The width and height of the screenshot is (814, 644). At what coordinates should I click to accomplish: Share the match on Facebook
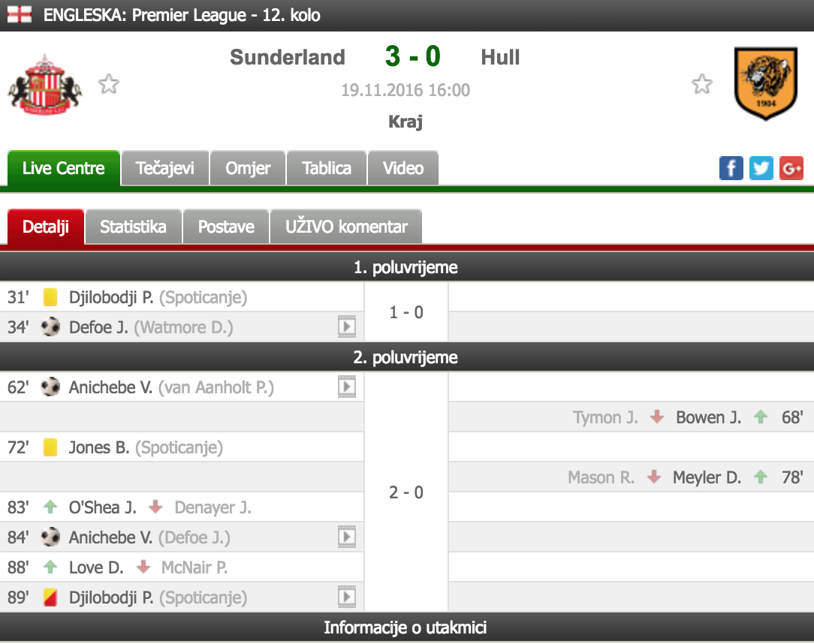point(731,167)
